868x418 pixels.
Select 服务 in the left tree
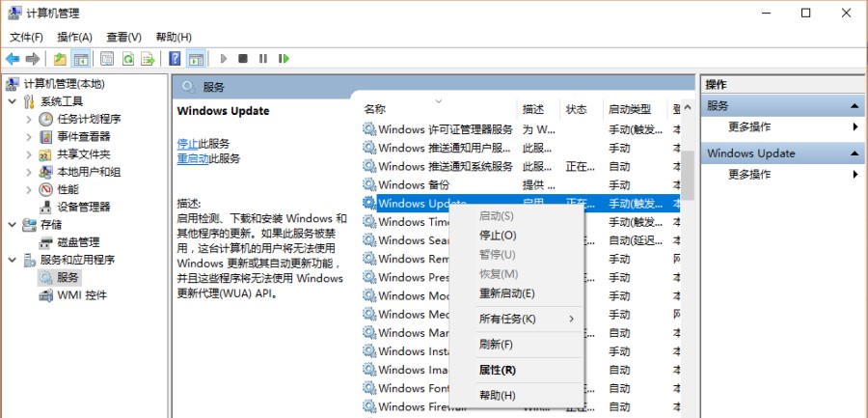click(68, 277)
